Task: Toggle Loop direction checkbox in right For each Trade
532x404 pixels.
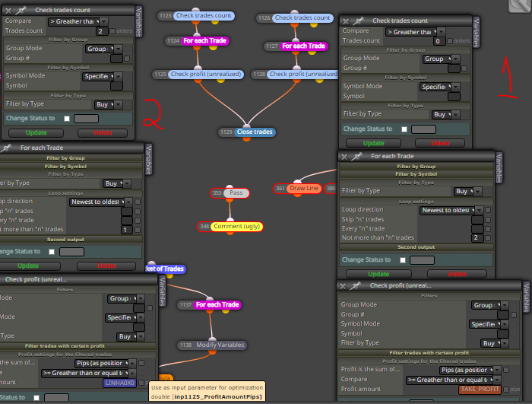Action: pyautogui.click(x=488, y=210)
